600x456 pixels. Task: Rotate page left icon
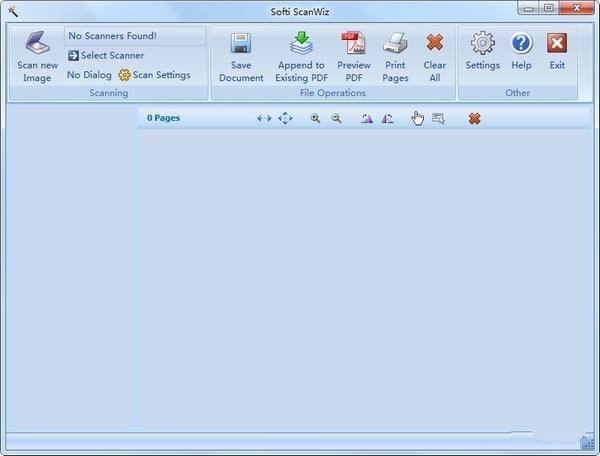pyautogui.click(x=367, y=119)
